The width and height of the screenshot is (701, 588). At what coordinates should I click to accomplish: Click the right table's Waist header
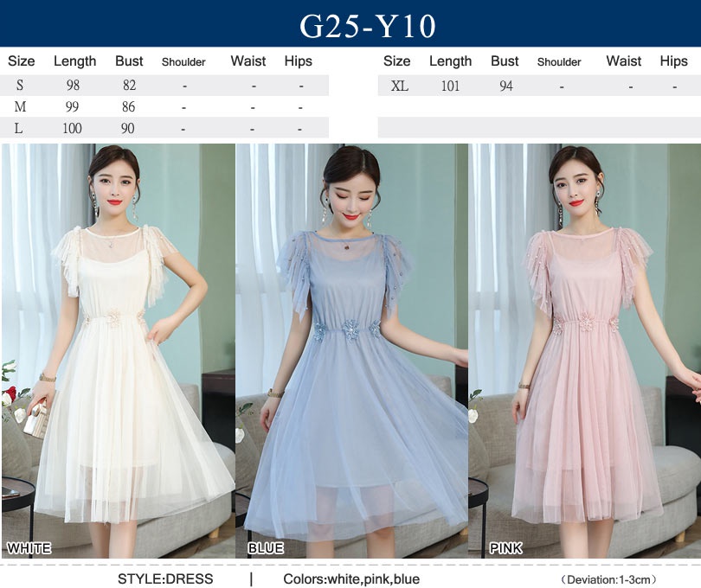click(624, 61)
